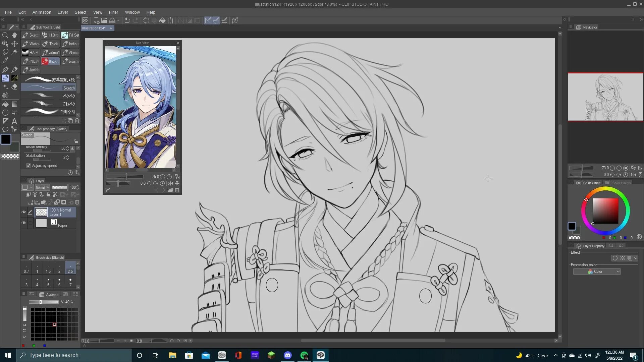Toggle Snap to grid command bar icon
Screen dimensions: 644x362
click(x=224, y=20)
